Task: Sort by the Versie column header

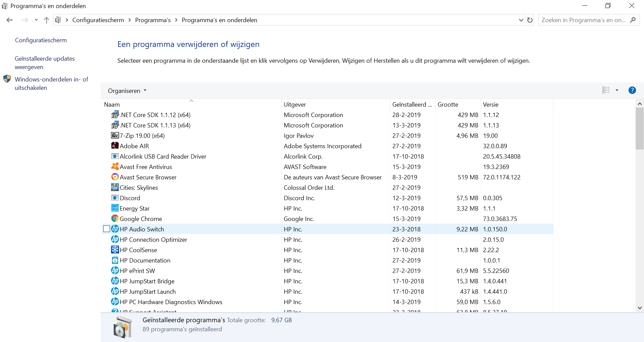Action: coord(517,104)
